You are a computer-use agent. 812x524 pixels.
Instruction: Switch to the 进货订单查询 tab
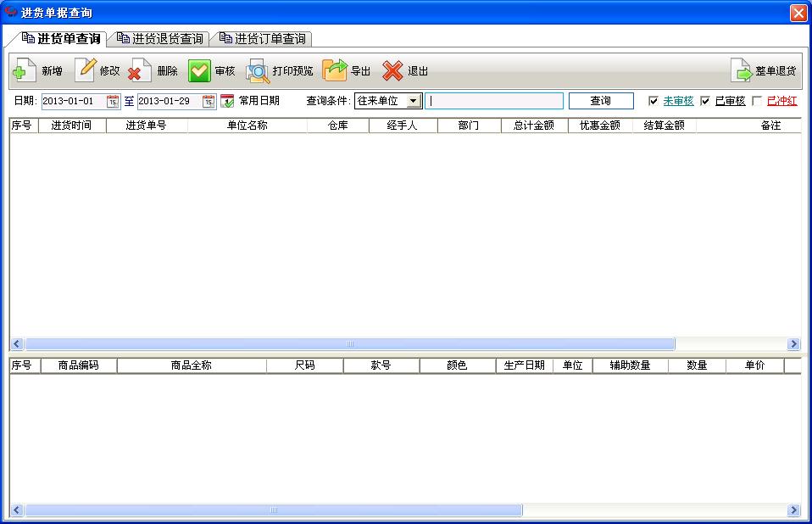(x=263, y=39)
